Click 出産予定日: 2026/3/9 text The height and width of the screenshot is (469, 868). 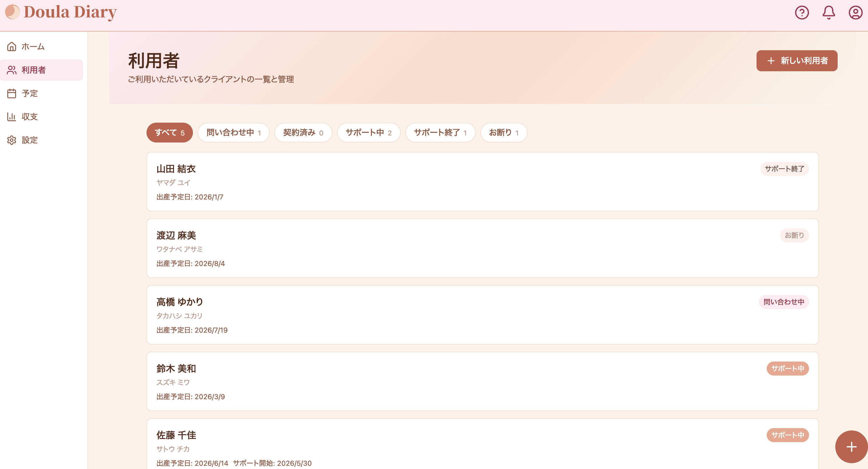[x=190, y=397]
